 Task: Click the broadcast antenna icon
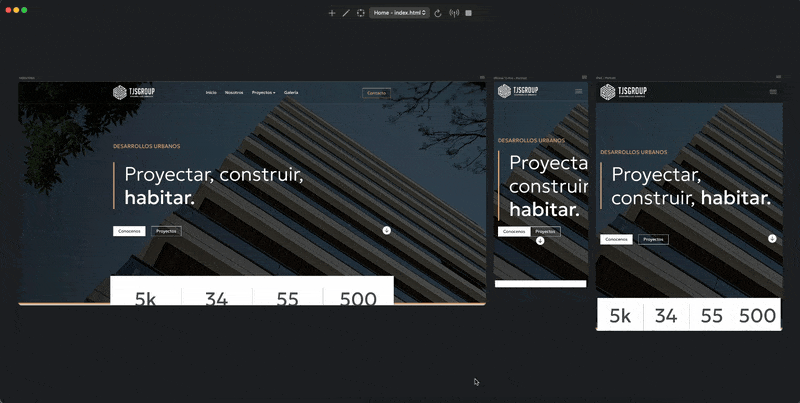point(454,13)
